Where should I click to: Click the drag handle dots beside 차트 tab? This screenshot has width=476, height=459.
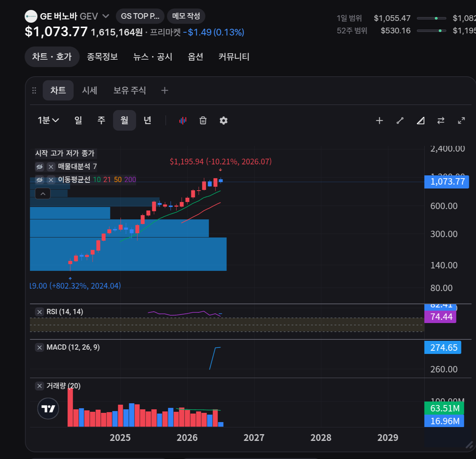pyautogui.click(x=34, y=91)
